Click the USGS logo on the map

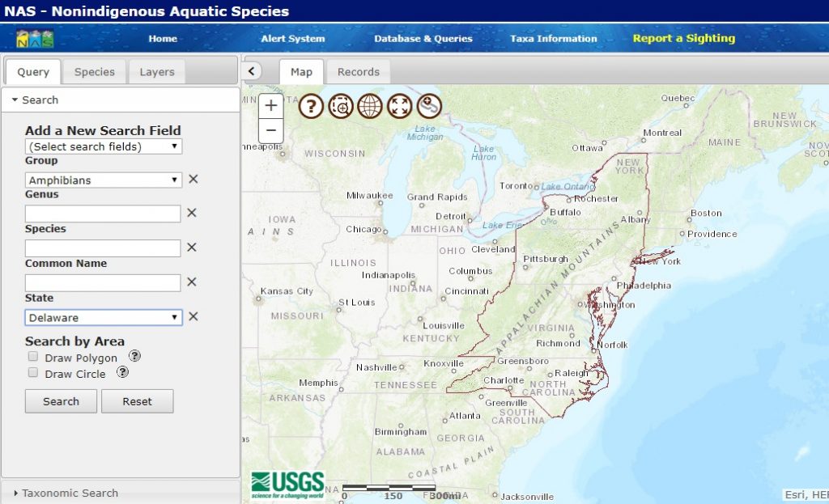[287, 483]
